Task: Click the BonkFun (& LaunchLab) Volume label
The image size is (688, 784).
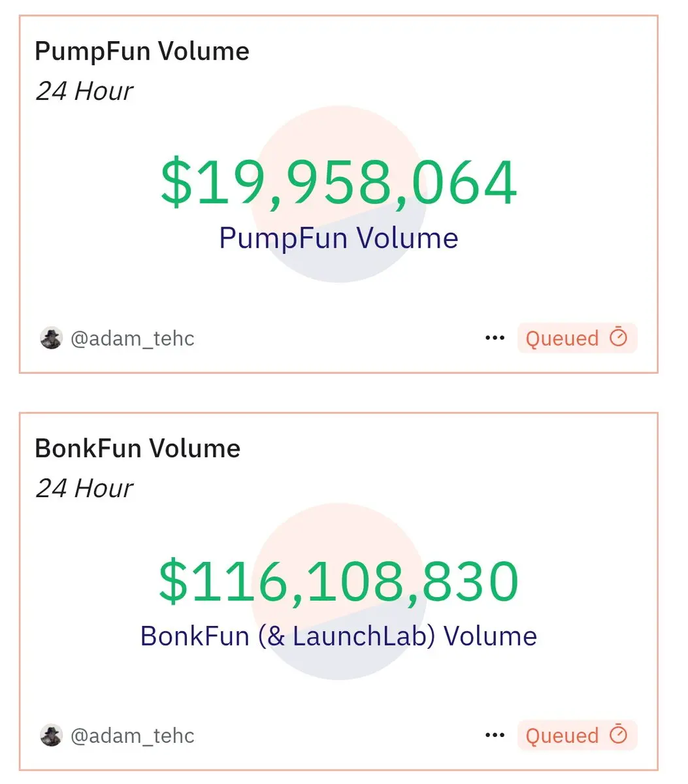Action: pyautogui.click(x=338, y=636)
